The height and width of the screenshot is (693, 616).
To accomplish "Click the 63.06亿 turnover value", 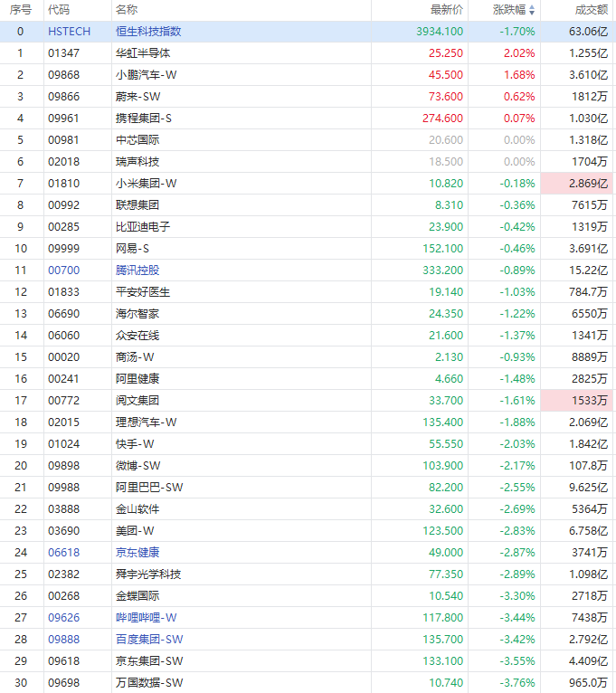I will click(589, 32).
